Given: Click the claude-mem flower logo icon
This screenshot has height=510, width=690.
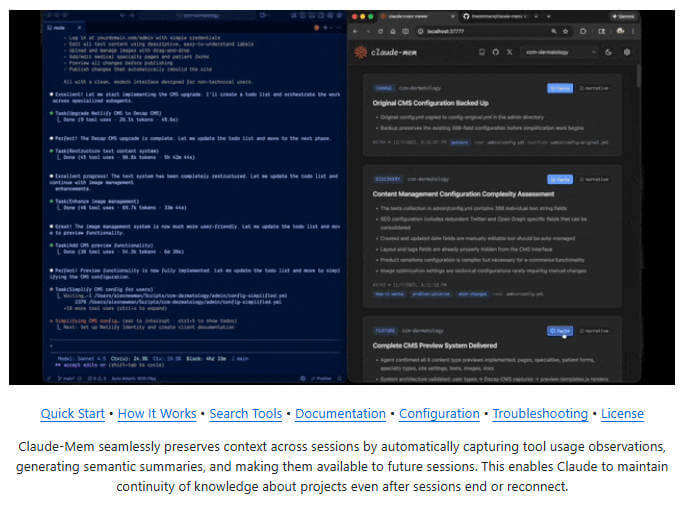Looking at the screenshot, I should (x=361, y=52).
